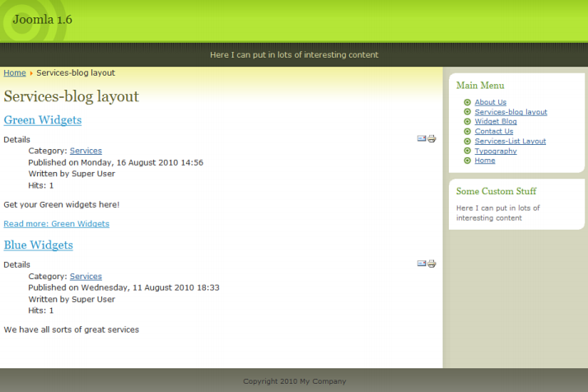Click the email icon for Blue Widgets
The width and height of the screenshot is (588, 392).
click(x=422, y=264)
